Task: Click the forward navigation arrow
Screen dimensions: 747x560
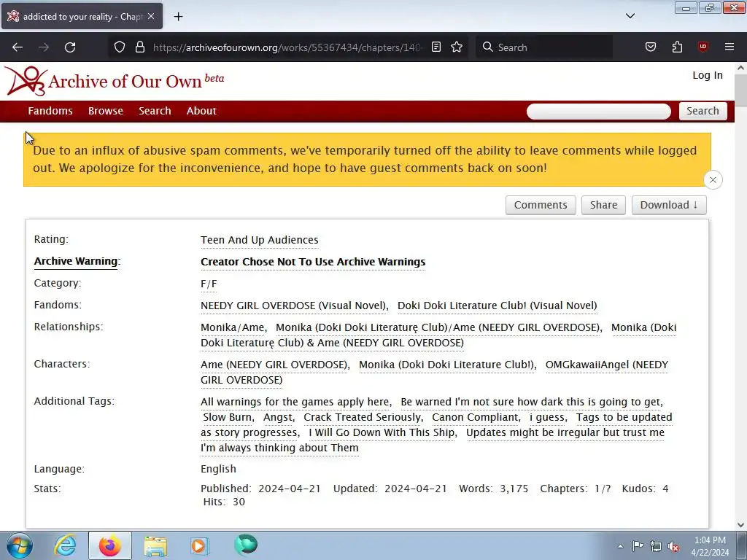Action: (44, 47)
